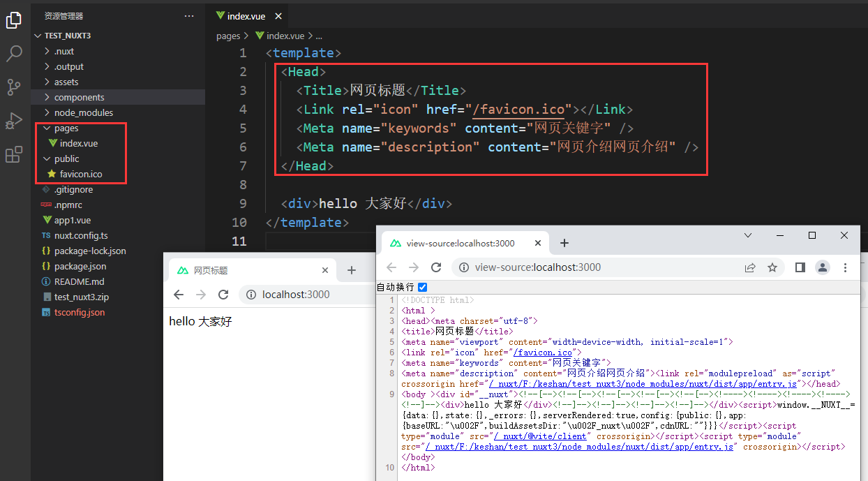This screenshot has height=481, width=868.
Task: Open the Extensions icon in activity bar
Action: (14, 154)
